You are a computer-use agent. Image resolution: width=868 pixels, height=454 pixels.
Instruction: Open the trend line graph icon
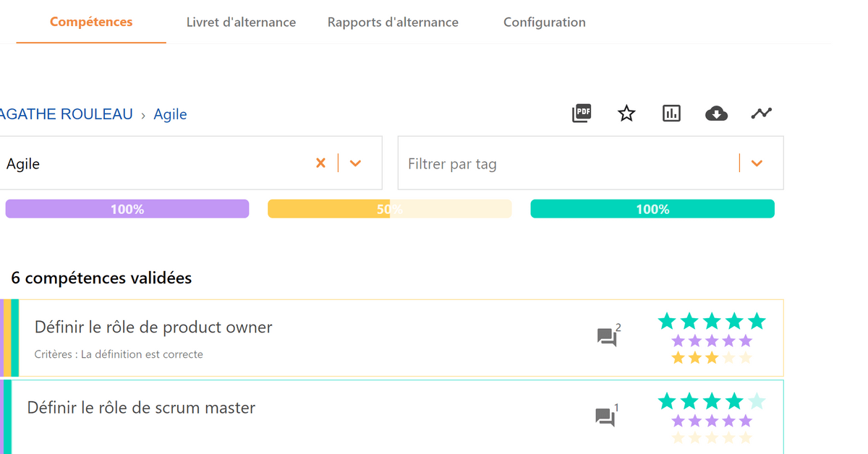762,113
